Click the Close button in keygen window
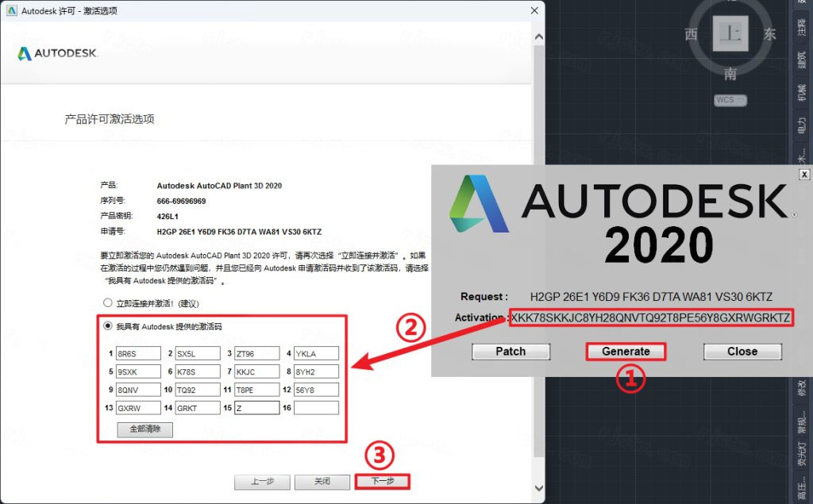The height and width of the screenshot is (504, 813). tap(742, 352)
